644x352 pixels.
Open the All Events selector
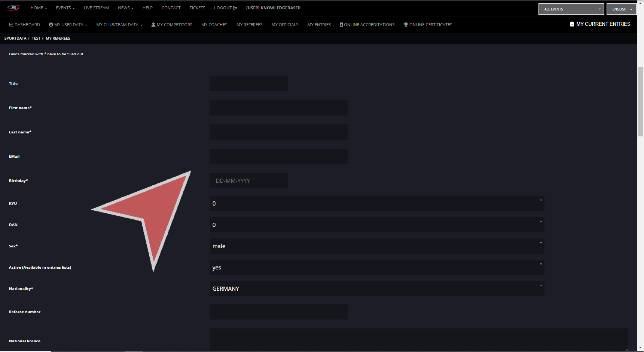[x=571, y=9]
